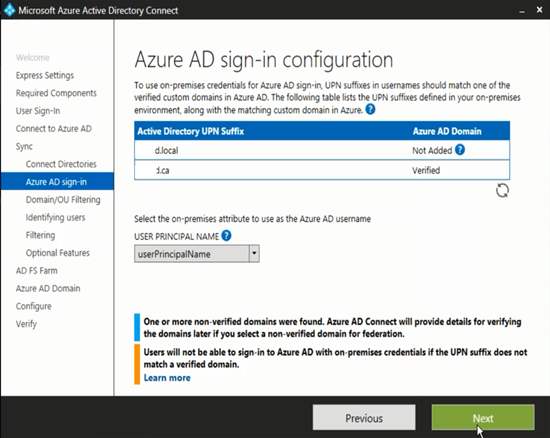Select Connect to Azure AD step

point(54,129)
